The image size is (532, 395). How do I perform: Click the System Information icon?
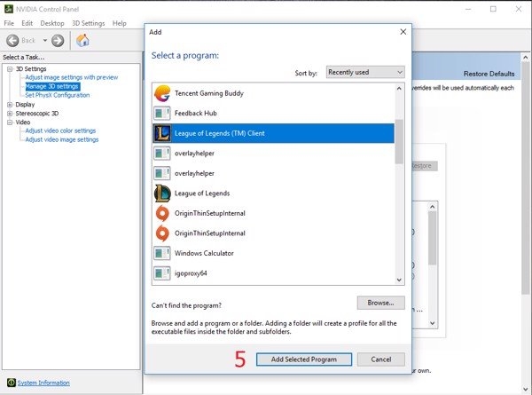[12, 383]
